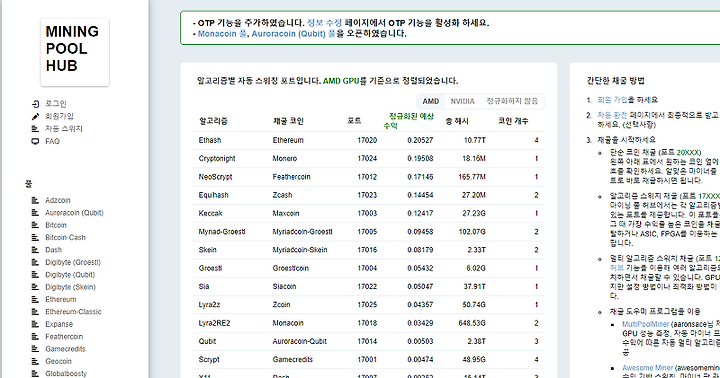
Task: Sort by 채굴 코인 column header
Action: 288,121
